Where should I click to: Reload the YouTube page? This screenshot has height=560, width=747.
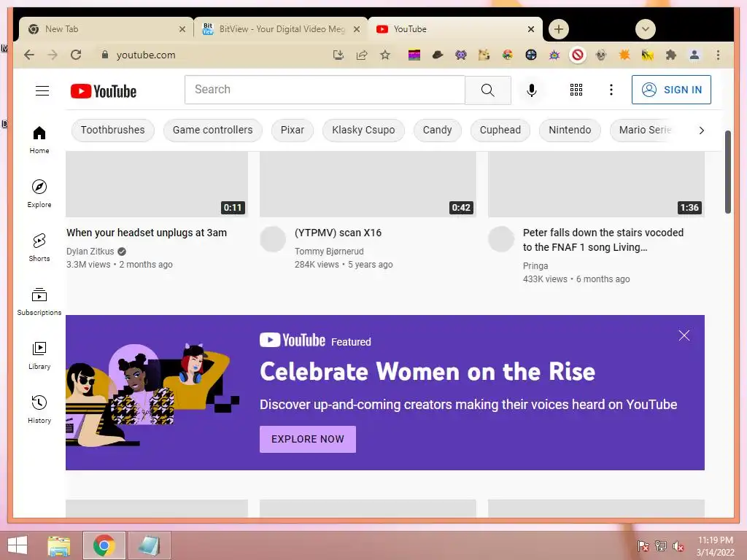pyautogui.click(x=76, y=55)
